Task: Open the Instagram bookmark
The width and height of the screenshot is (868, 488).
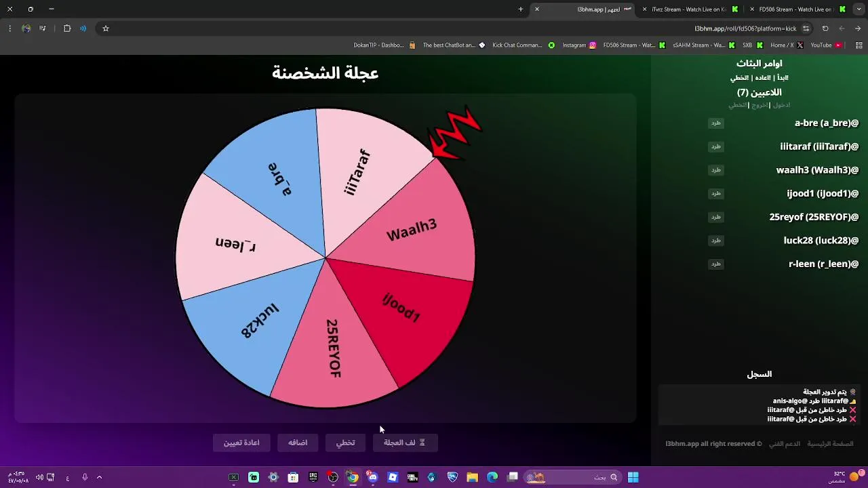Action: coord(579,45)
